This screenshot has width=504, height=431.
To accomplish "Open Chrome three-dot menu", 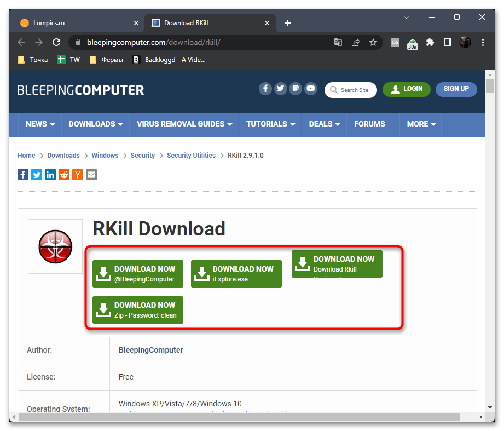I will tap(483, 42).
